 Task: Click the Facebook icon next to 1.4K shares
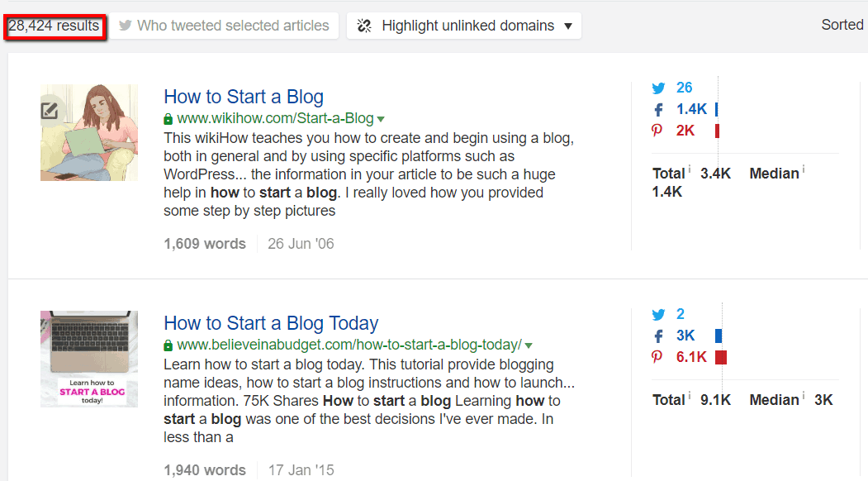[657, 109]
